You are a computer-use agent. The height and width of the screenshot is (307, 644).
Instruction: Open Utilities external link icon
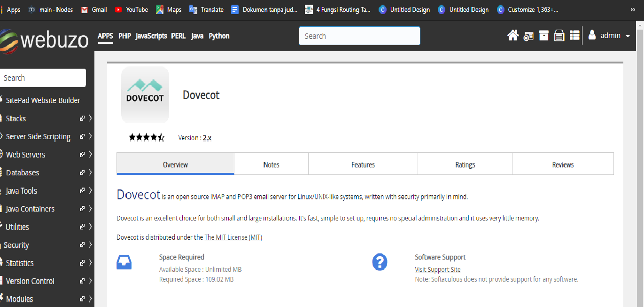pyautogui.click(x=82, y=227)
